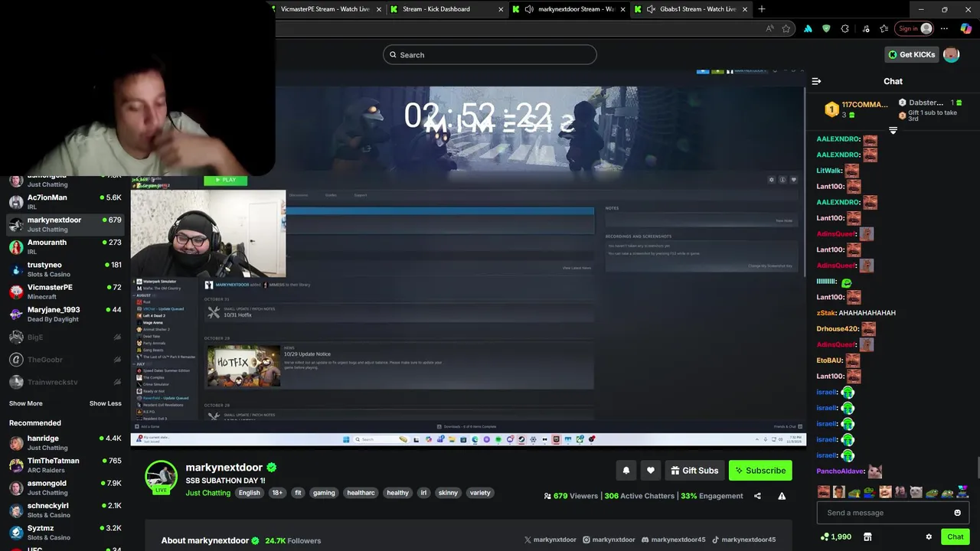This screenshot has height=551, width=980.
Task: Open chat settings gear icon
Action: [x=929, y=537]
